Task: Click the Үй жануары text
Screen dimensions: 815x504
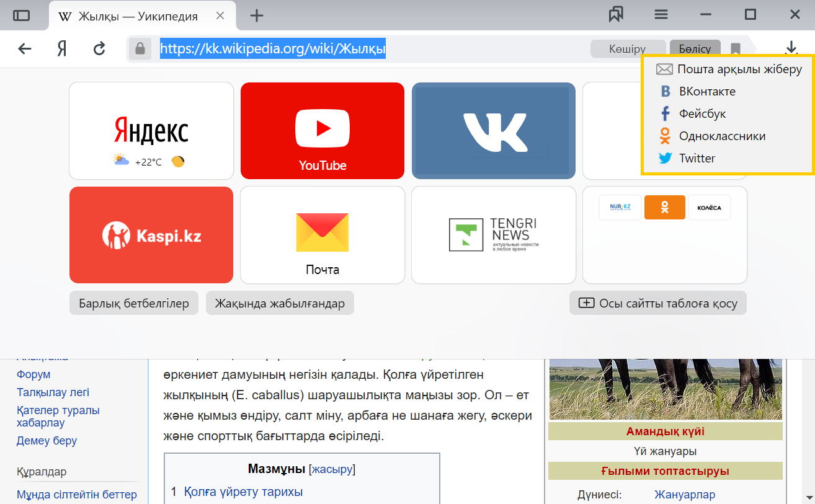Action: point(665,451)
